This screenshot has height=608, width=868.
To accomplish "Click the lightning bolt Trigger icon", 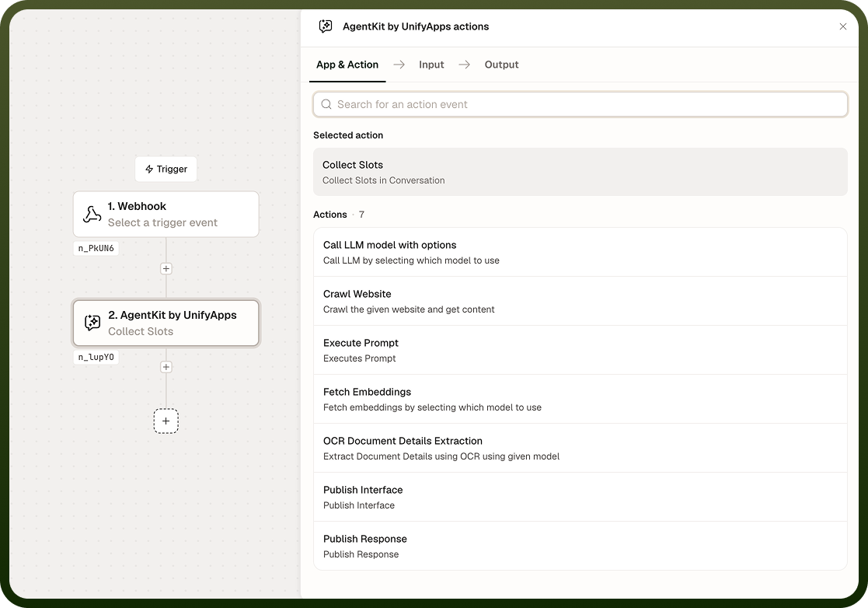I will click(x=149, y=169).
